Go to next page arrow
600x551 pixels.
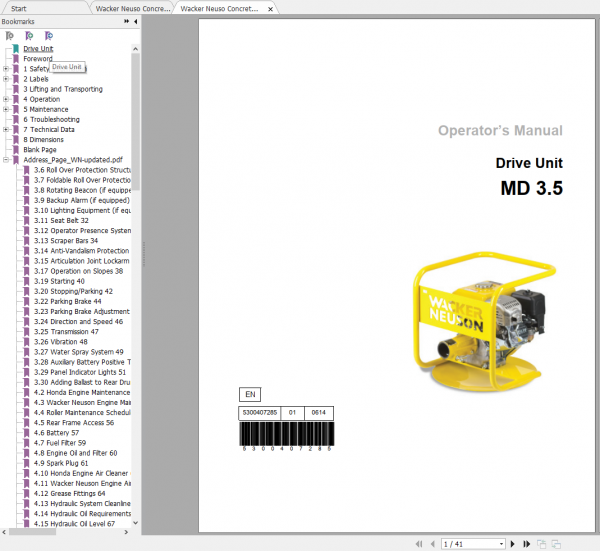click(x=513, y=544)
